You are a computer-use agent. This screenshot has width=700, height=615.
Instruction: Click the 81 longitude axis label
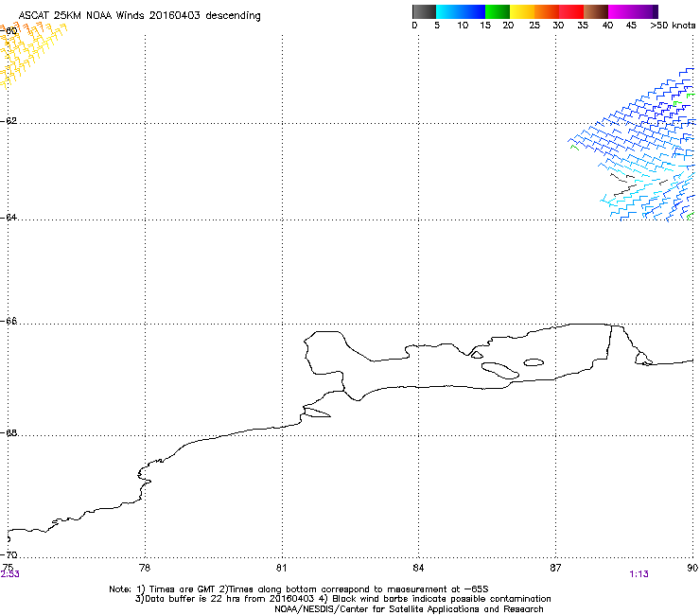[x=281, y=568]
